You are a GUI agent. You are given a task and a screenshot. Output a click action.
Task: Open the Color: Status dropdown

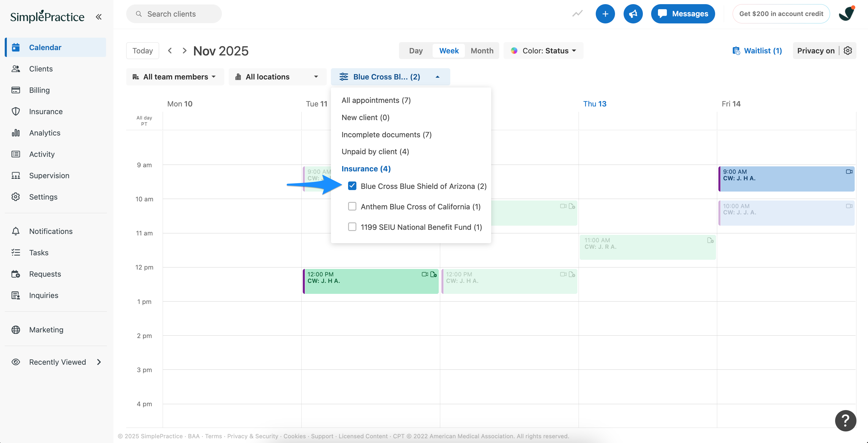click(x=544, y=51)
